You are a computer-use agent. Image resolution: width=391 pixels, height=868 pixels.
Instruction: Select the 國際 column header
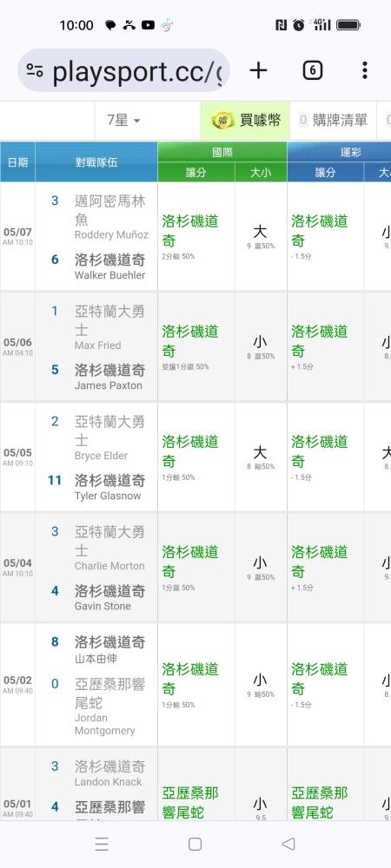222,152
